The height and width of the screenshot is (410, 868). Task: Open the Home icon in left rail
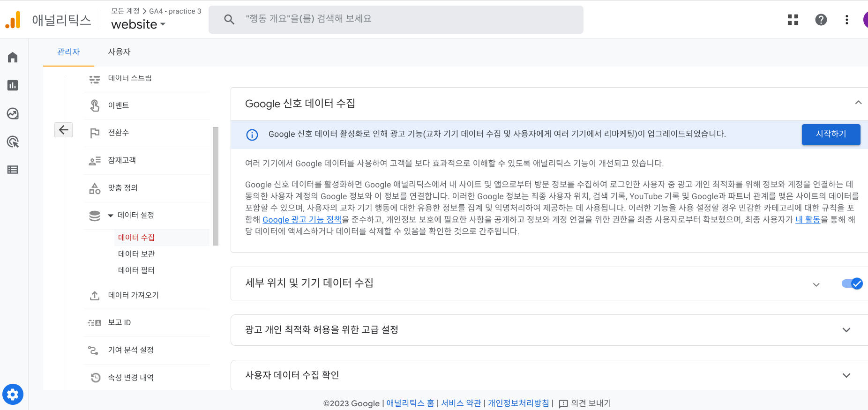point(13,57)
